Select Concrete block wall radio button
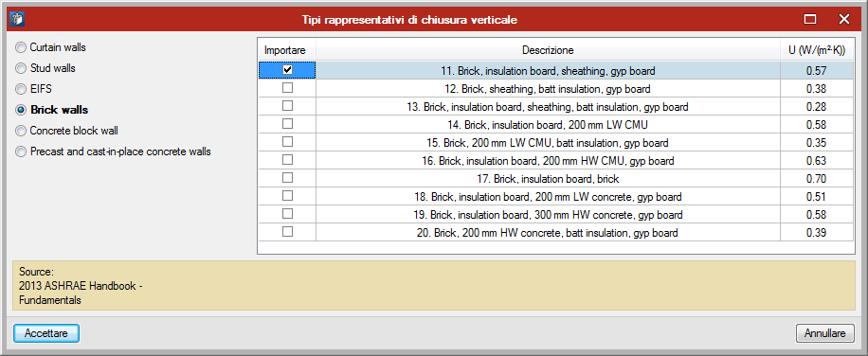 [x=67, y=131]
